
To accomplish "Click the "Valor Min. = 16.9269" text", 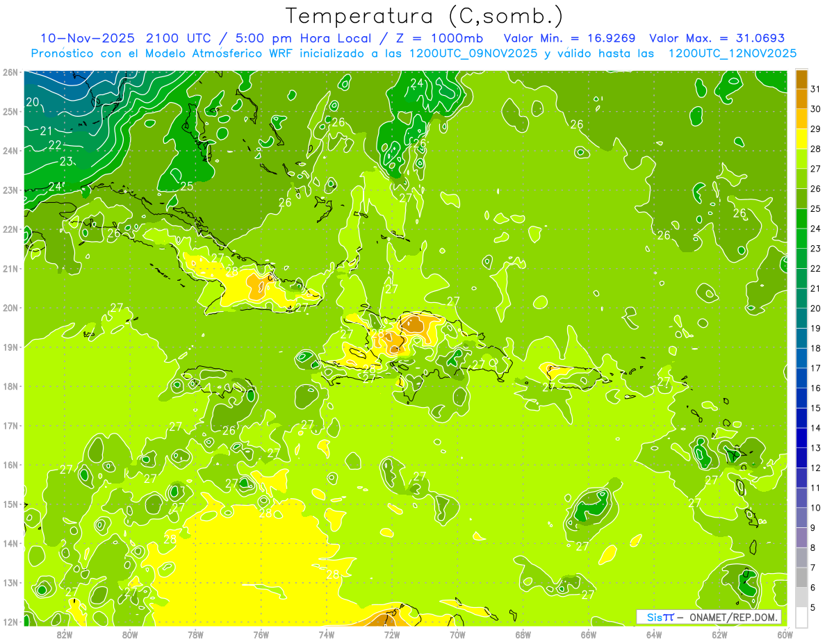I will (x=570, y=38).
